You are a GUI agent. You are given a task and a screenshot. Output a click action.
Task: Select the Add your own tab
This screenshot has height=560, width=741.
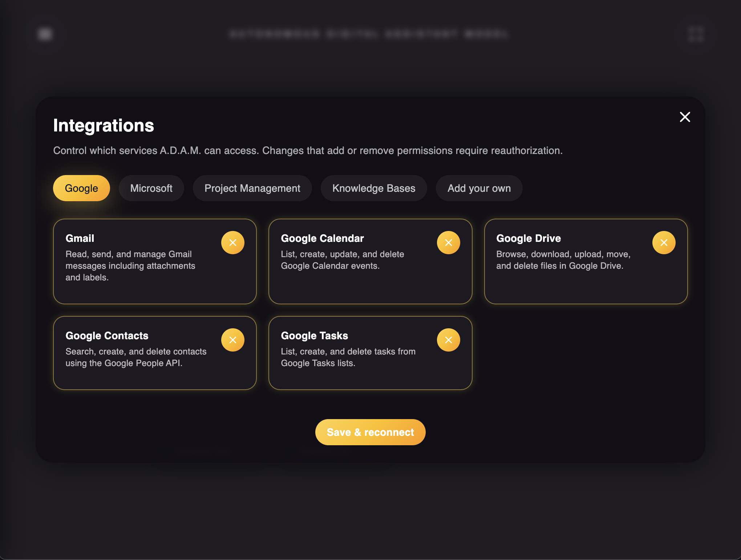[x=479, y=188]
